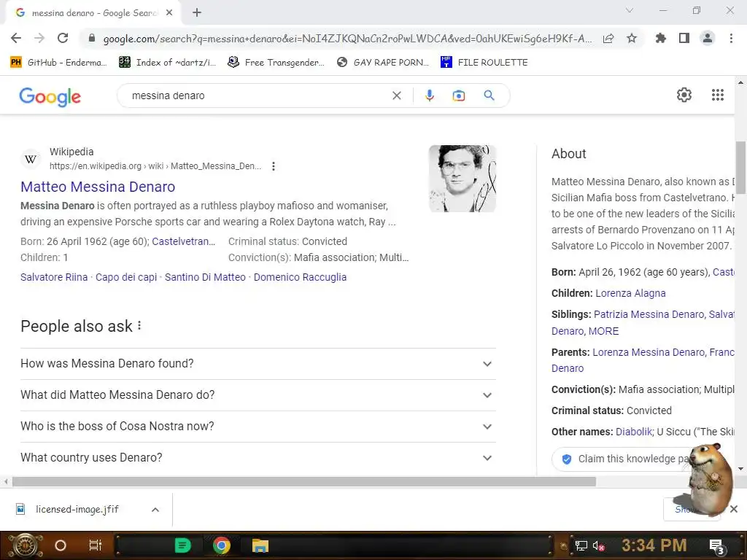Expand 'Who is the boss of Cosa Nostra now?'
The image size is (747, 560).
(x=258, y=427)
